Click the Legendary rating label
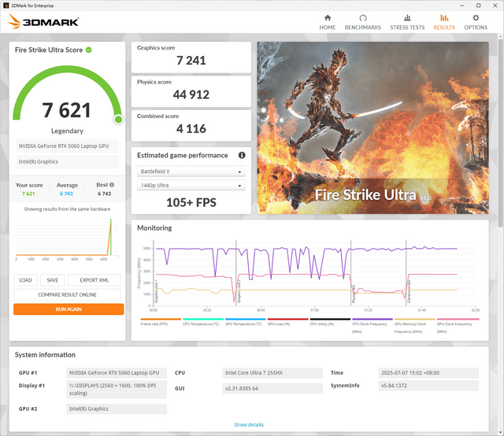504x436 pixels. (x=67, y=131)
